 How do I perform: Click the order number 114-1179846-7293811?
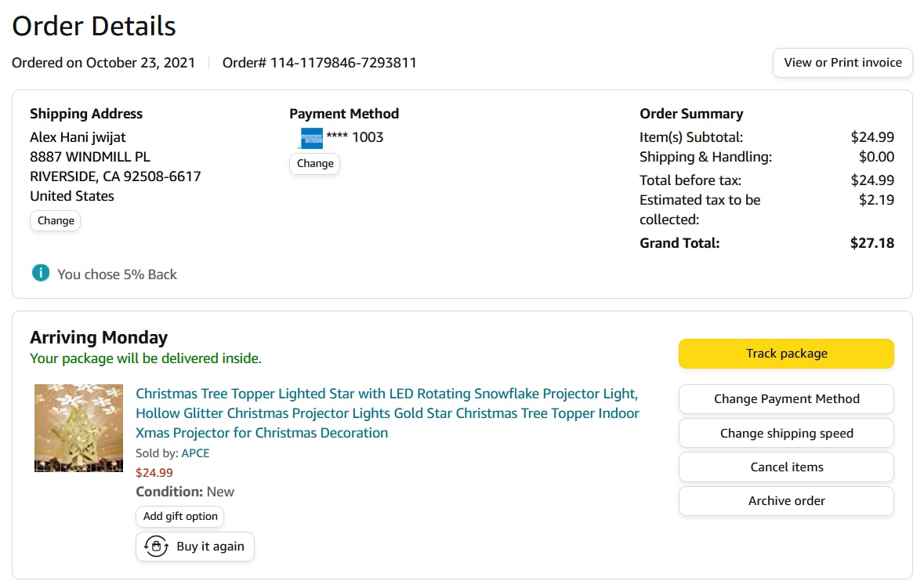(x=343, y=63)
